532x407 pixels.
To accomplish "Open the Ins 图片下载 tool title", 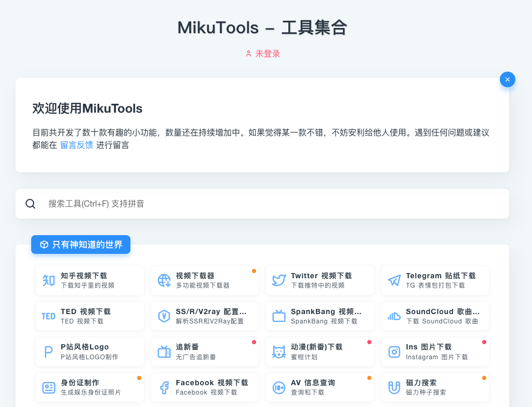I will point(429,347).
